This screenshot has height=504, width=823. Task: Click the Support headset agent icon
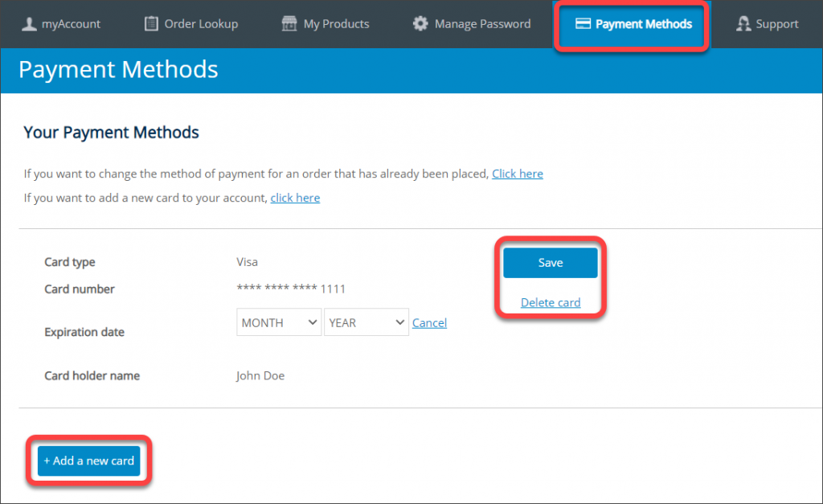743,23
